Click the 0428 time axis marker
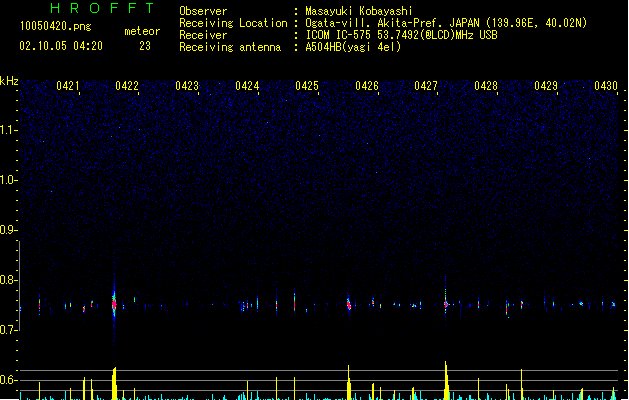 click(x=486, y=86)
